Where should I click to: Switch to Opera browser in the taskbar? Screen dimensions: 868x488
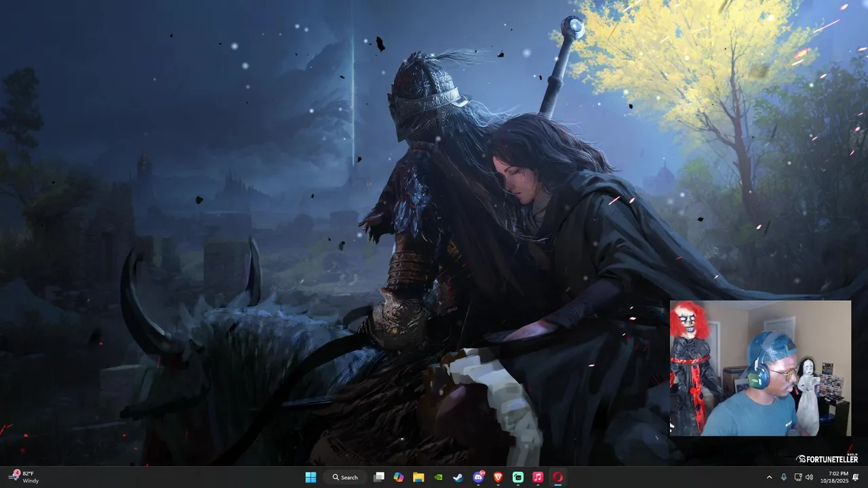click(x=558, y=477)
